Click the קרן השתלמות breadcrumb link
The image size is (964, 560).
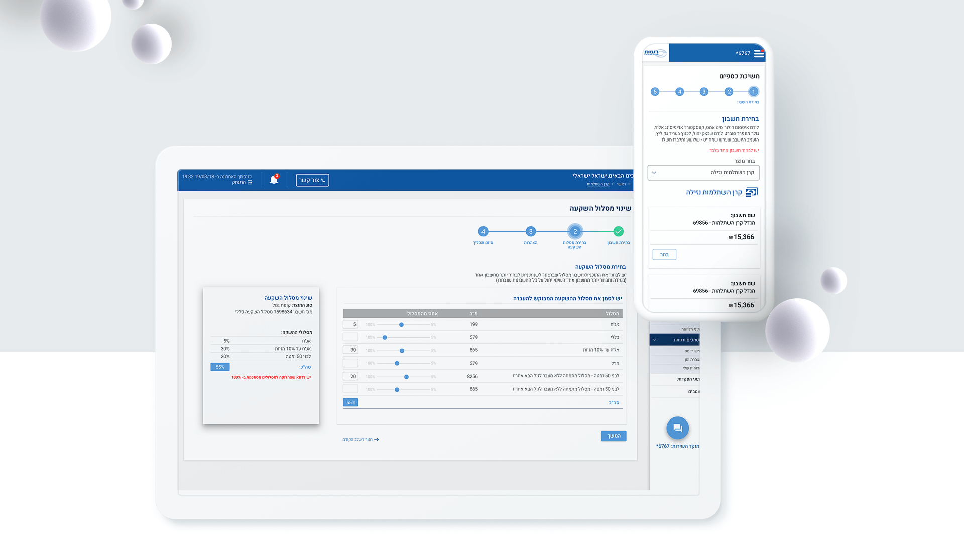tap(598, 184)
